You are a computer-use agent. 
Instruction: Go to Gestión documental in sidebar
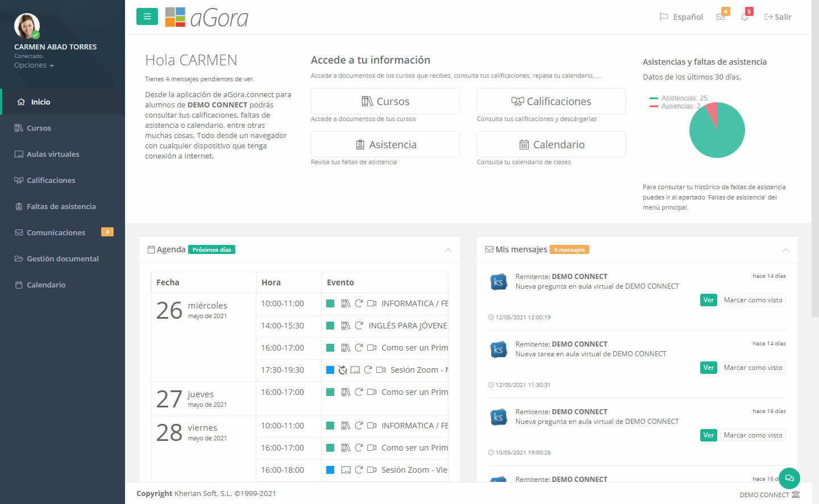63,259
